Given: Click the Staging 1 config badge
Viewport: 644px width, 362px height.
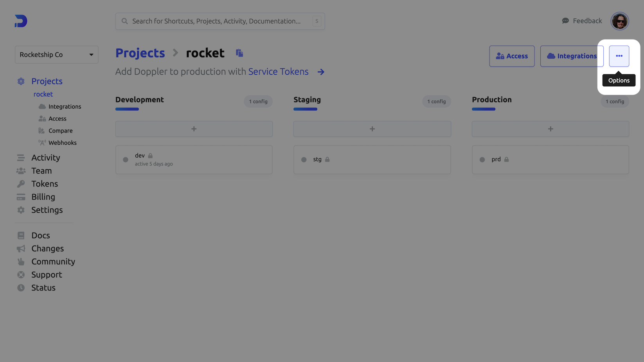Looking at the screenshot, I should pyautogui.click(x=437, y=101).
